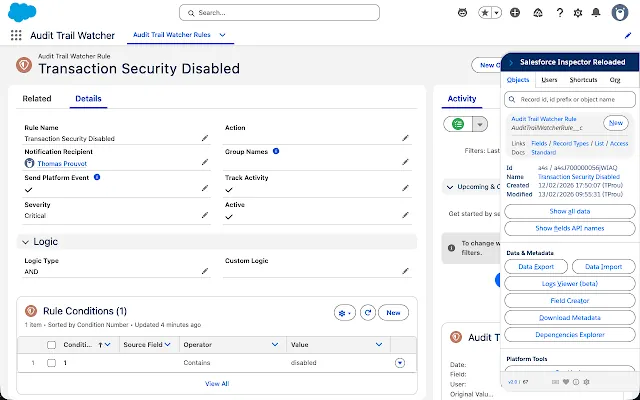The image size is (640, 400).
Task: Open Data Export
Action: [x=536, y=267]
